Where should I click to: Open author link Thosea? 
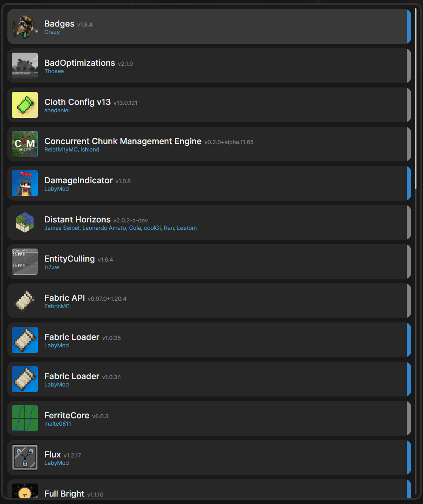click(x=54, y=71)
